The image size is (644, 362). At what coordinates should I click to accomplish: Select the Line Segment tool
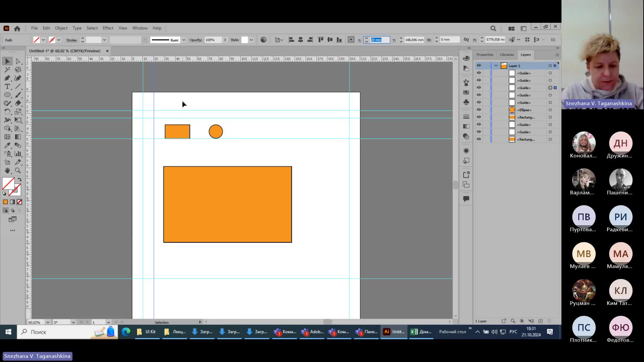coord(18,86)
